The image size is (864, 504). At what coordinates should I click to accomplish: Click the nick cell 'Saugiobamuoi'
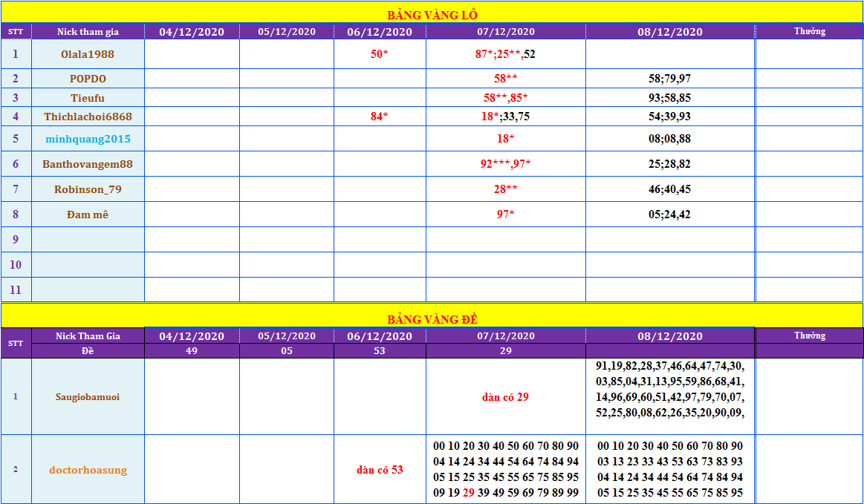88,396
